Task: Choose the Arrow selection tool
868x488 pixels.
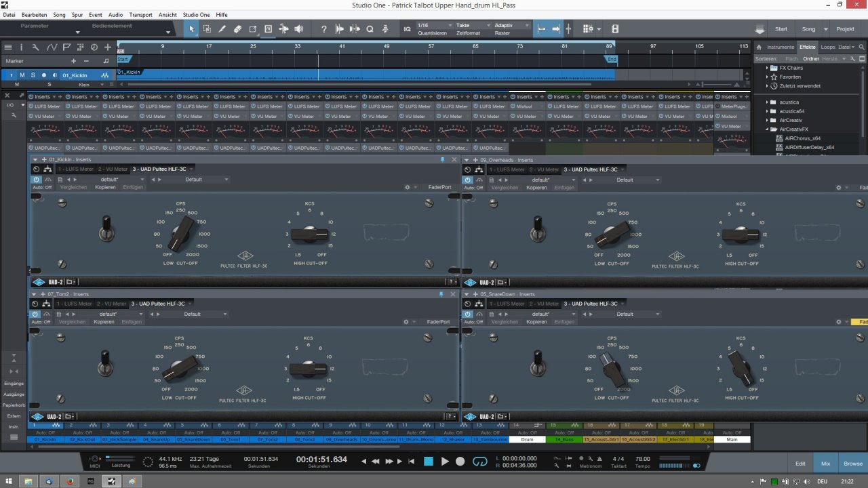Action: [x=191, y=29]
